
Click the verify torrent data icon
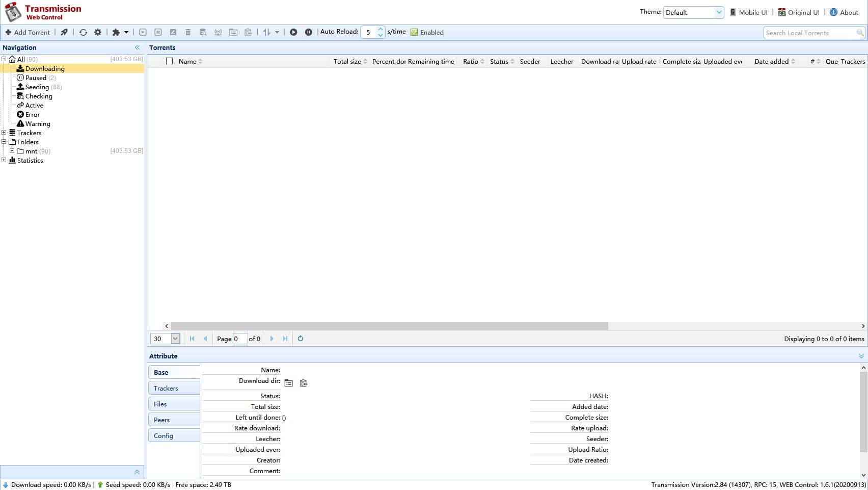[x=203, y=32]
